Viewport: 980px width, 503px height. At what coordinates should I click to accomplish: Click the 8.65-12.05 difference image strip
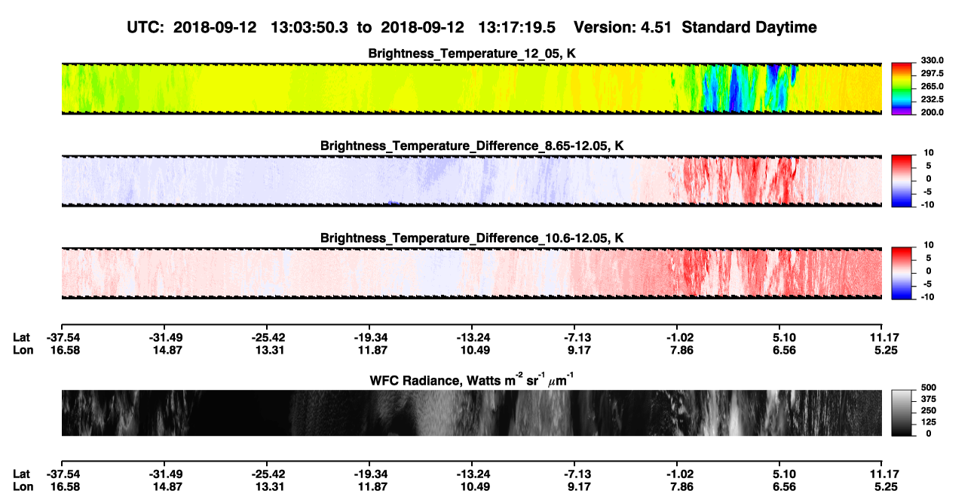(471, 180)
